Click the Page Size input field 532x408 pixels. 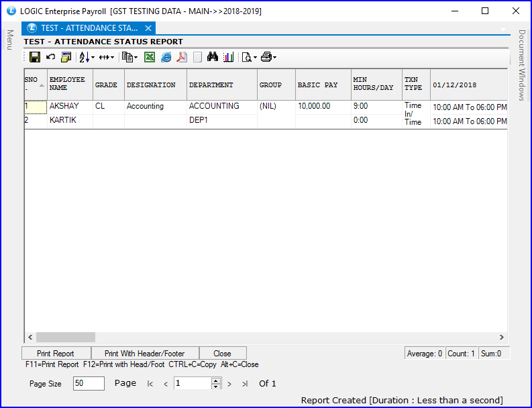[89, 383]
